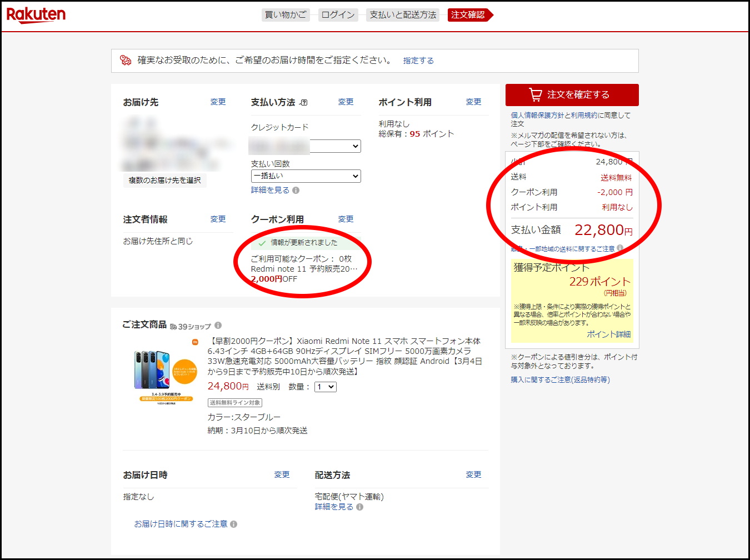The height and width of the screenshot is (560, 750).
Task: Click the info icon beside 配送方法 詳細を見る
Action: [359, 507]
